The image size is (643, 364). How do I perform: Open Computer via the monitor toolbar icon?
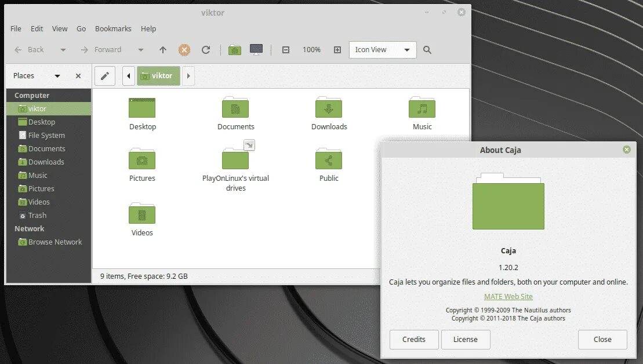tap(256, 50)
